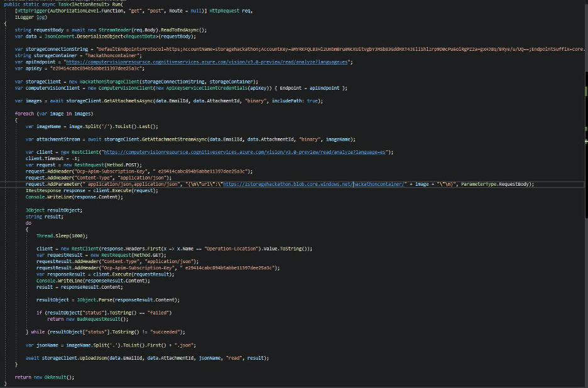588x388 pixels.
Task: Click the Thread.Sleep(1000) statement
Action: tap(62, 236)
